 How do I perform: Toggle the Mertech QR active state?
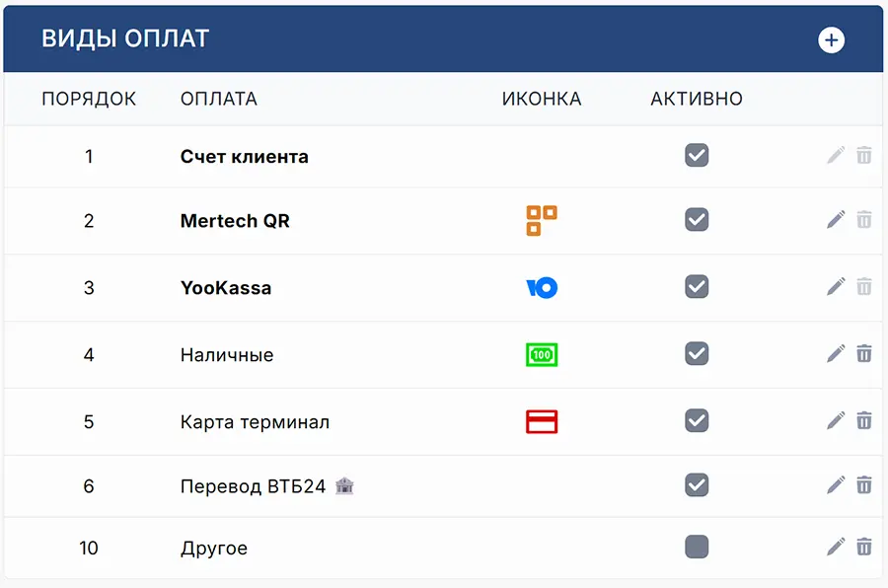(697, 221)
